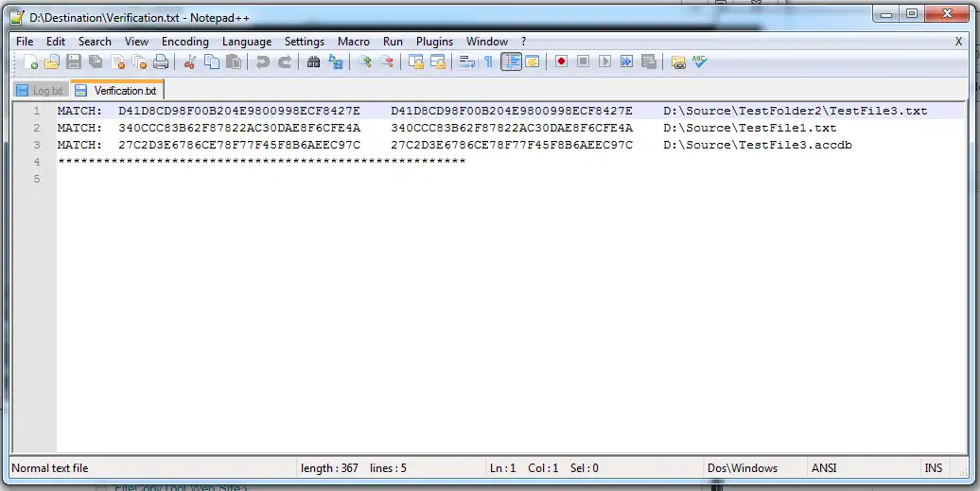
Task: Redo the action via toolbar arrow
Action: (x=285, y=61)
